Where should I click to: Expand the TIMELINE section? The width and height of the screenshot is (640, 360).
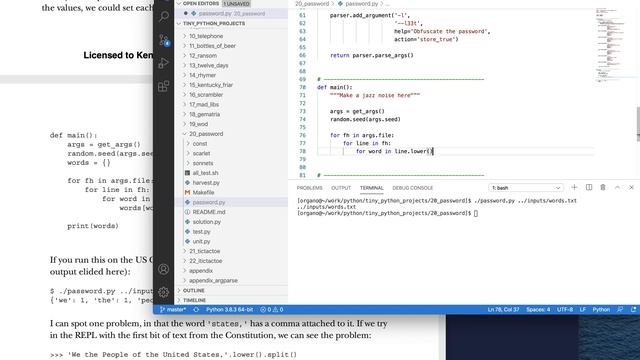point(194,300)
